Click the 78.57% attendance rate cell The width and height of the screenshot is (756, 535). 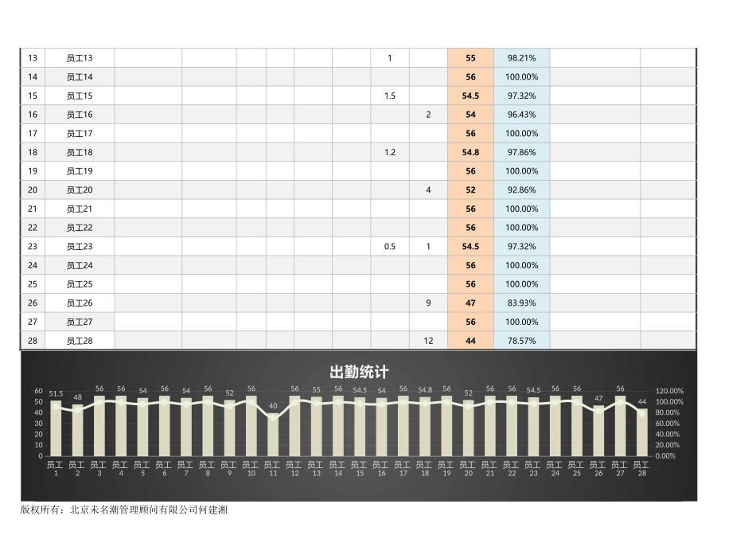[x=521, y=341]
